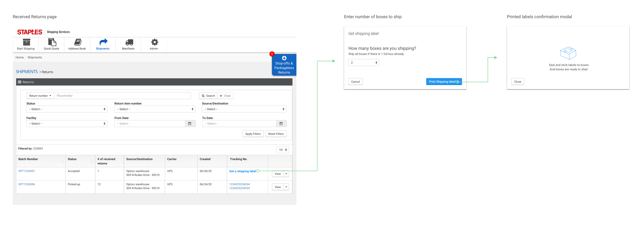644x230 pixels.
Task: Click the To Date calendar icon
Action: (x=281, y=124)
